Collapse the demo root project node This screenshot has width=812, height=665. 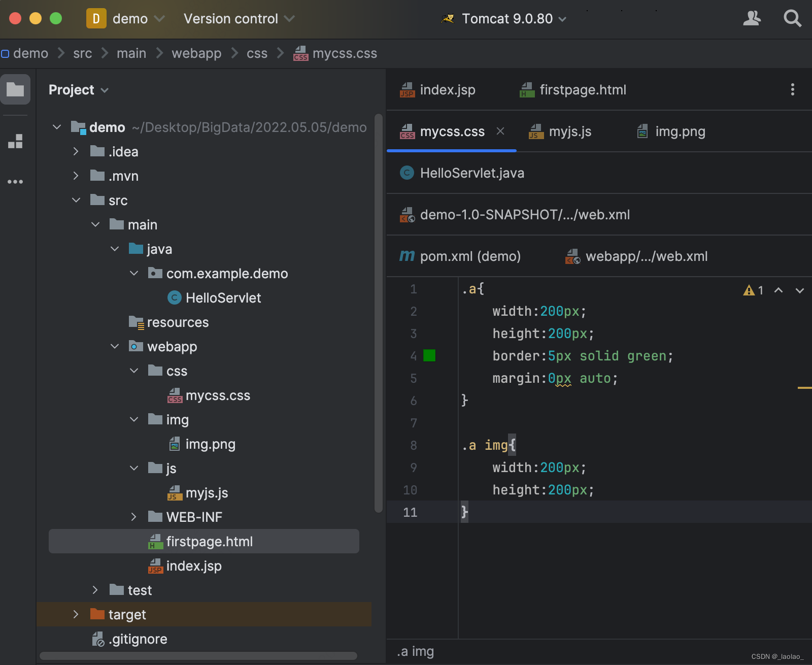(56, 127)
